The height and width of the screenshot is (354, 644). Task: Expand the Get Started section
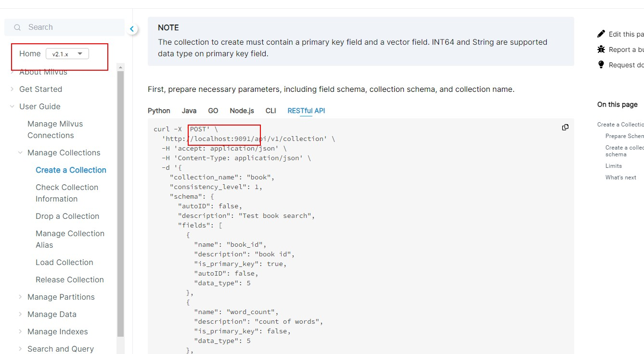[x=12, y=89]
